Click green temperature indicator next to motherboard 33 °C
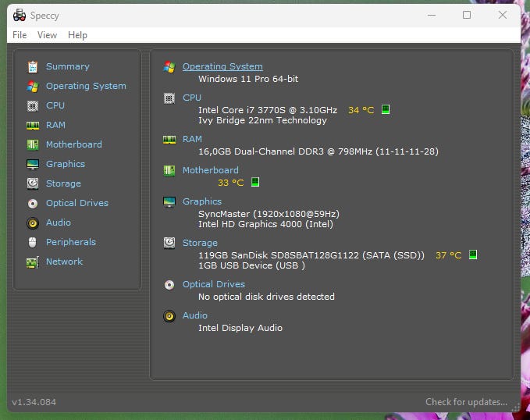 click(255, 182)
